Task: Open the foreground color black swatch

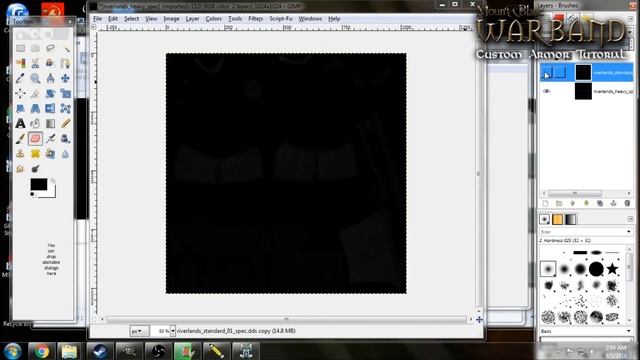Action: (x=38, y=184)
